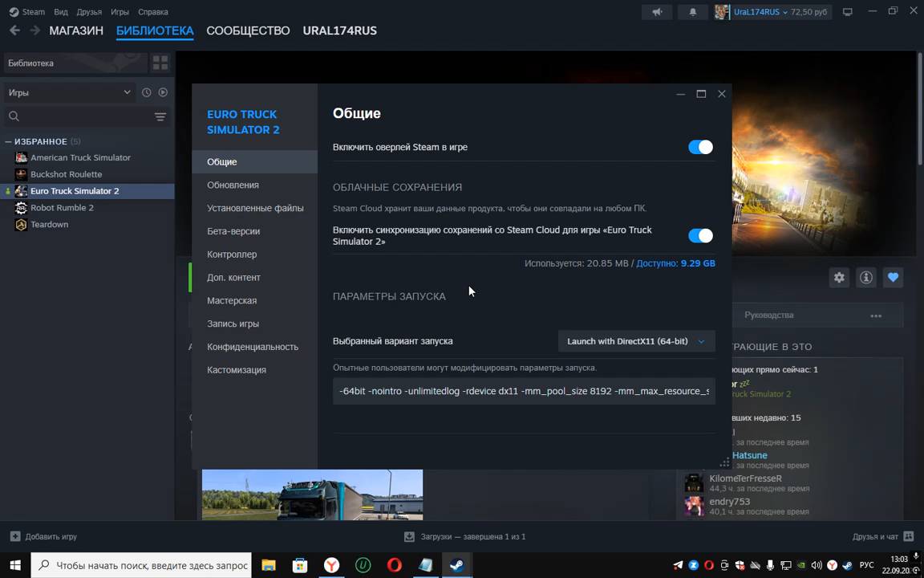Click Добавить игру button

[43, 537]
